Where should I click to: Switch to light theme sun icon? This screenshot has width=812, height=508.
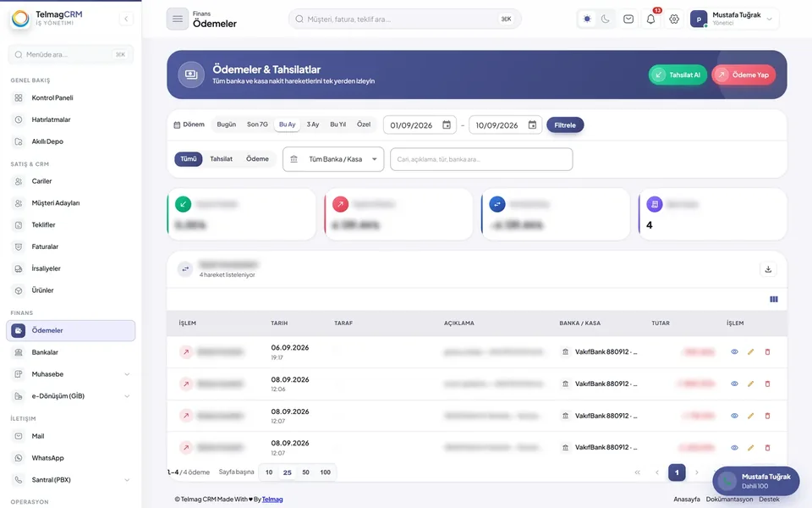pos(587,19)
